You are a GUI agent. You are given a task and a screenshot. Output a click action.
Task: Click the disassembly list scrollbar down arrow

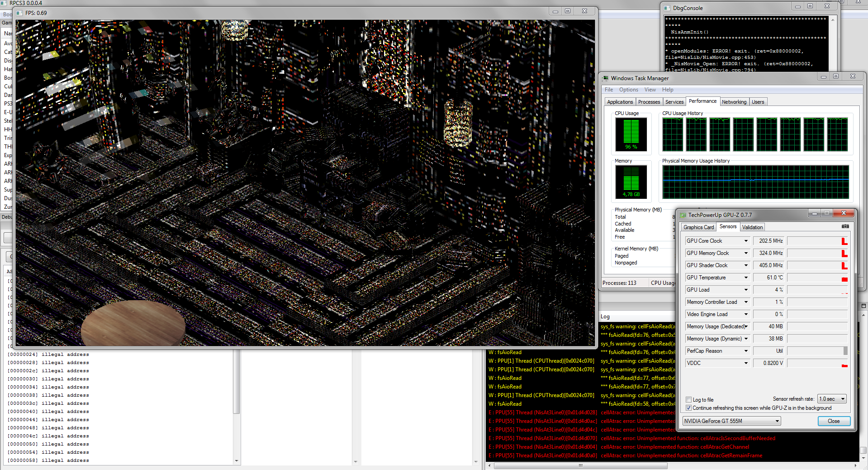coord(236,461)
